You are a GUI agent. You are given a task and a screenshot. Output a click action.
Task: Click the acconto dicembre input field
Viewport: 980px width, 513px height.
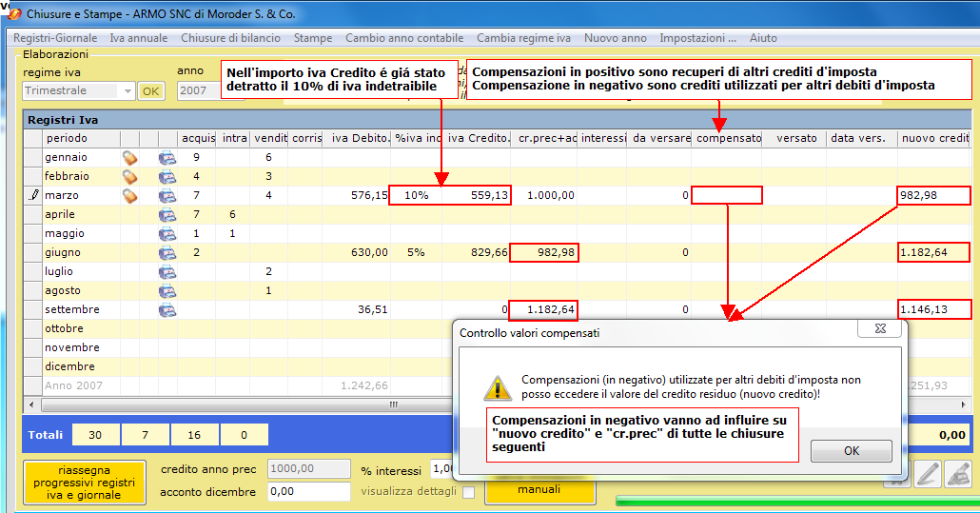[309, 491]
